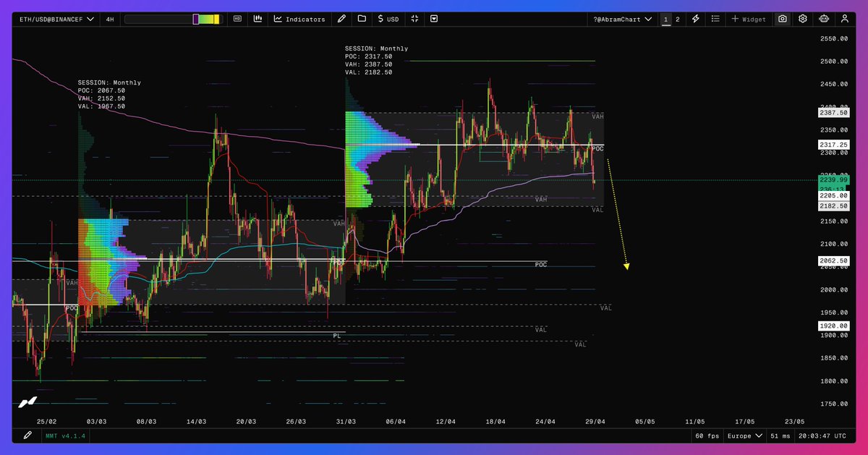Open the user account profile icon
Viewport: 868px width, 455px height.
coord(844,20)
